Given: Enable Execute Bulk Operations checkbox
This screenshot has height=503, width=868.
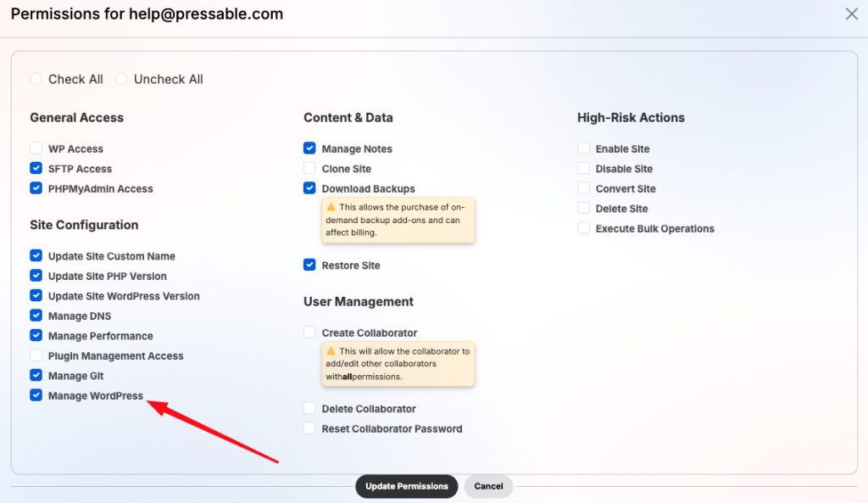Looking at the screenshot, I should pyautogui.click(x=584, y=228).
